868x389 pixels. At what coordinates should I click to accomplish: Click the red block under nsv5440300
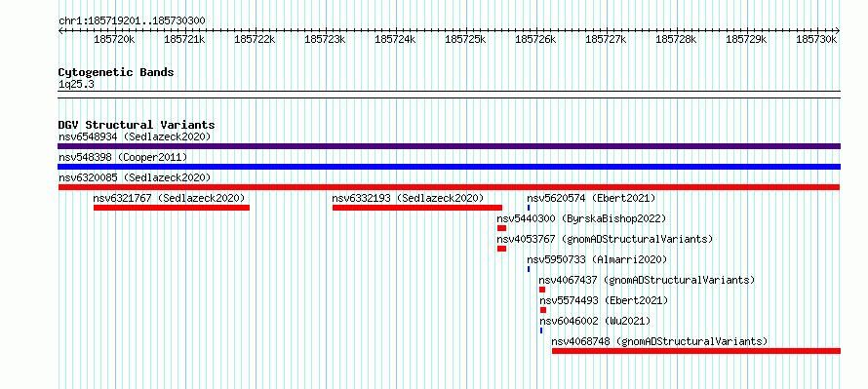pos(501,228)
